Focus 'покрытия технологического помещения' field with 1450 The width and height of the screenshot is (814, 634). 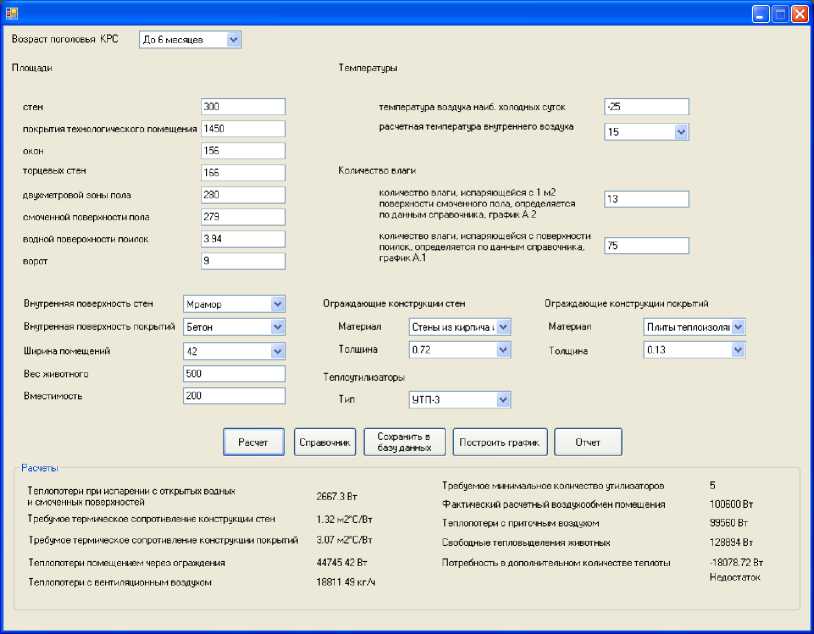[243, 129]
